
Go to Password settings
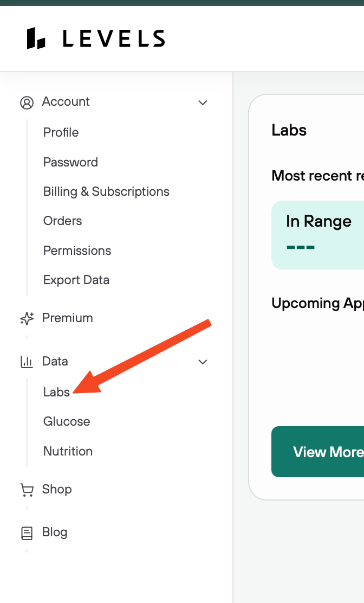[70, 162]
